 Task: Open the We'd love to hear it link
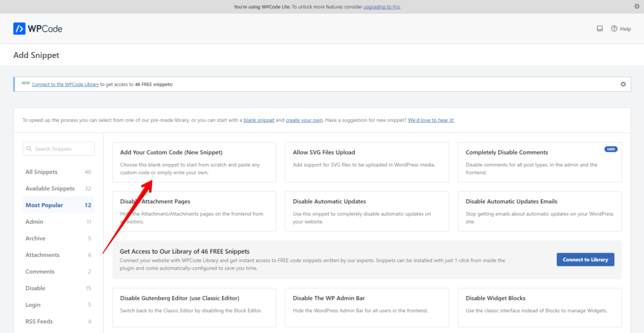(x=431, y=120)
